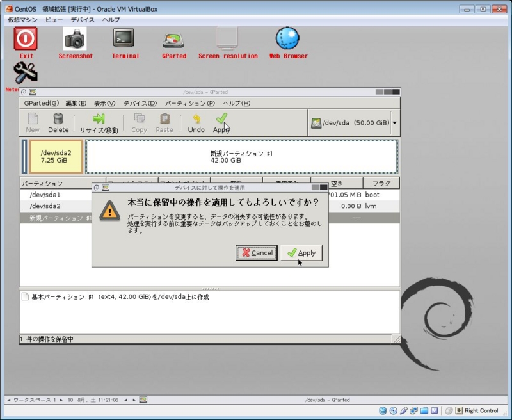Launch the Web Browser desktop icon
Viewport: 512px width, 420px height.
287,40
